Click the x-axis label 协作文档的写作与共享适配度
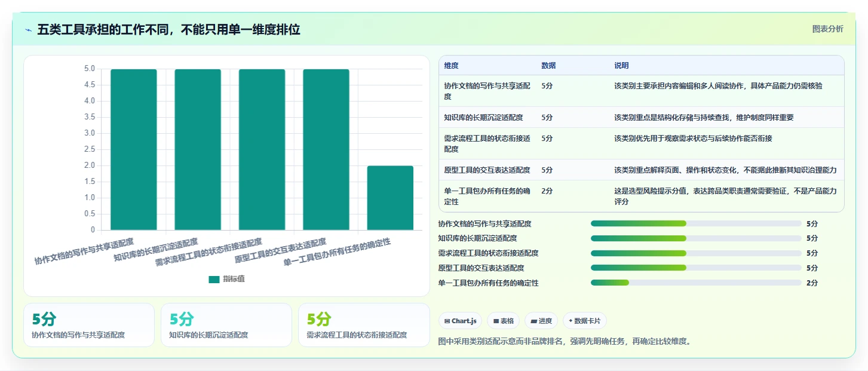The width and height of the screenshot is (868, 371). click(84, 252)
